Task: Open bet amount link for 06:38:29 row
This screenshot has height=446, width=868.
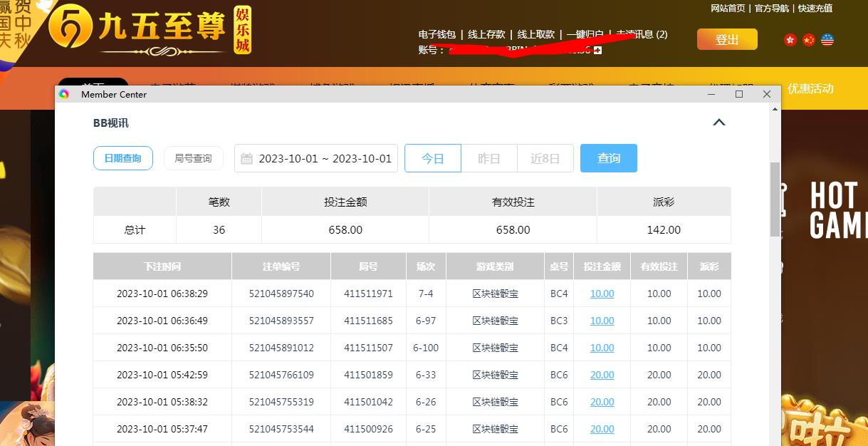Action: coord(602,294)
